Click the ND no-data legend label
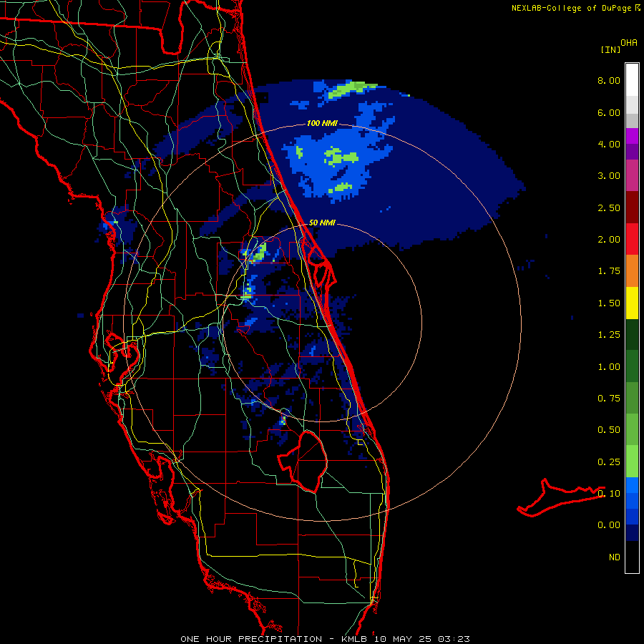This screenshot has height=644, width=644. coord(615,557)
